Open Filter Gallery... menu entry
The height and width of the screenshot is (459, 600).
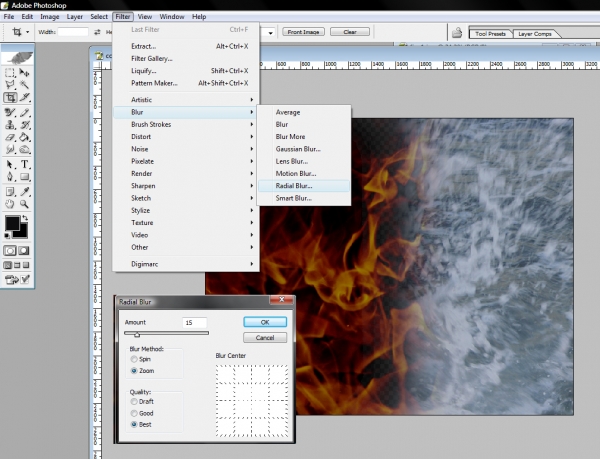(186, 59)
